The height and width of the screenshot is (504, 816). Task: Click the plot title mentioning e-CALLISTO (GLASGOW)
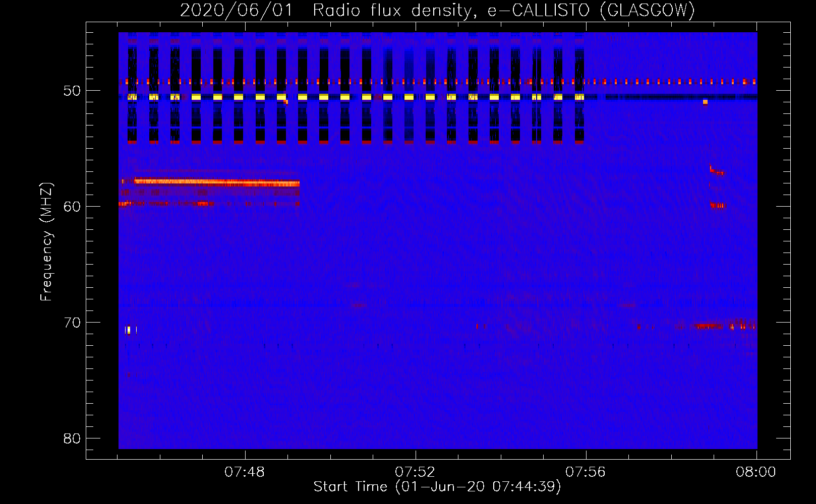pyautogui.click(x=437, y=10)
